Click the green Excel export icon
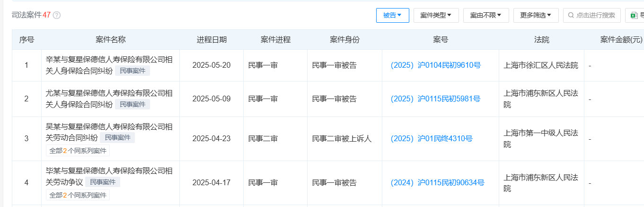Viewport: 644px width, 207px height. coord(634,15)
